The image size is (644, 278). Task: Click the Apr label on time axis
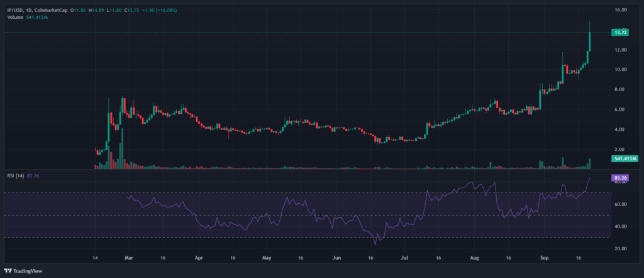[x=199, y=258]
